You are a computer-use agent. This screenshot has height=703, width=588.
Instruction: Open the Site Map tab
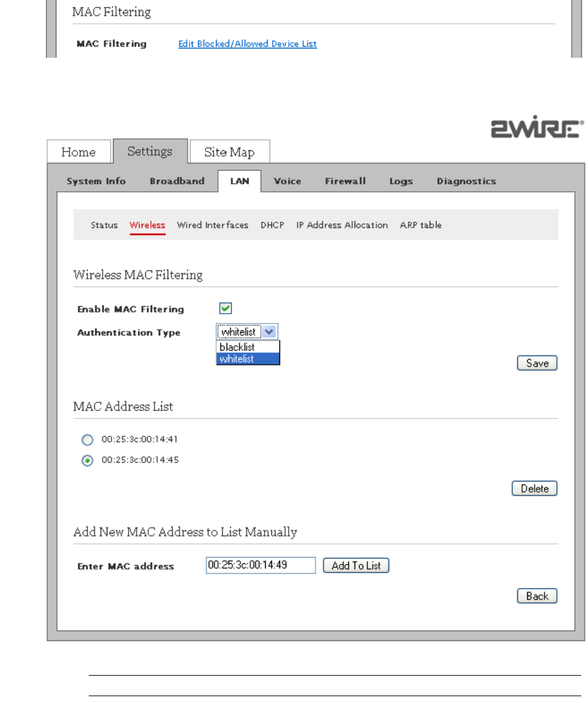click(230, 152)
